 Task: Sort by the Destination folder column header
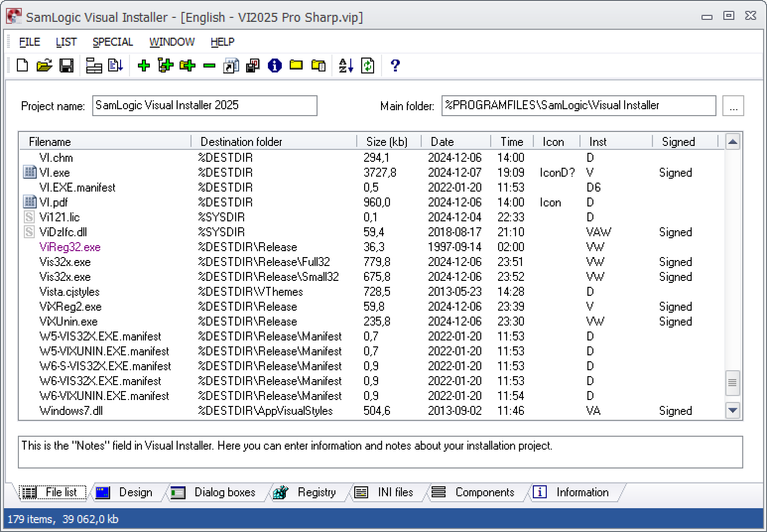pos(274,141)
